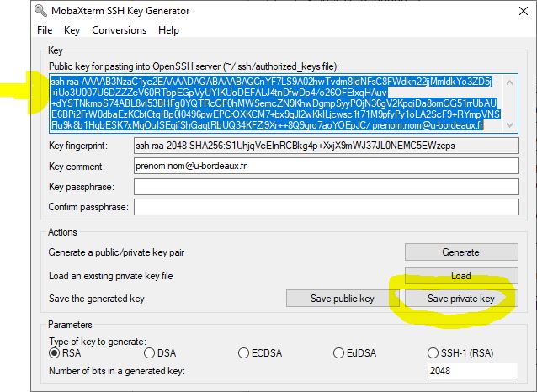The height and width of the screenshot is (392, 537).
Task: Open the Help menu
Action: (168, 30)
